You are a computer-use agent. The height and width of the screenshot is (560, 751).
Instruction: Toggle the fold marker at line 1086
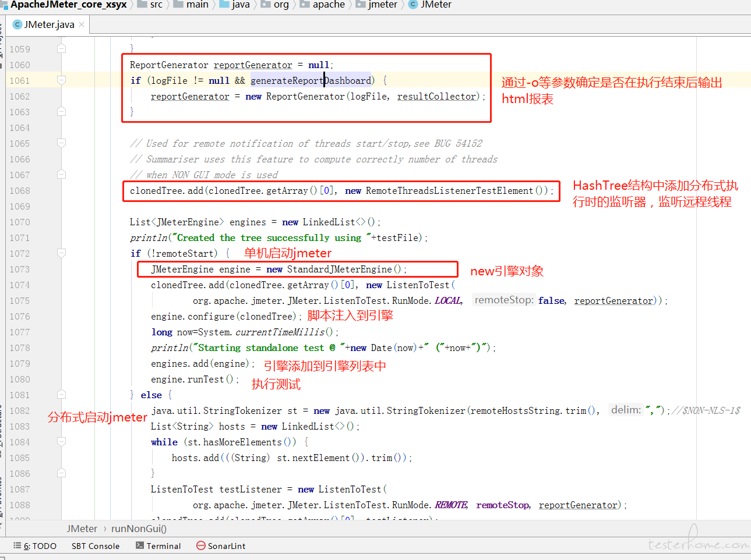(x=61, y=473)
